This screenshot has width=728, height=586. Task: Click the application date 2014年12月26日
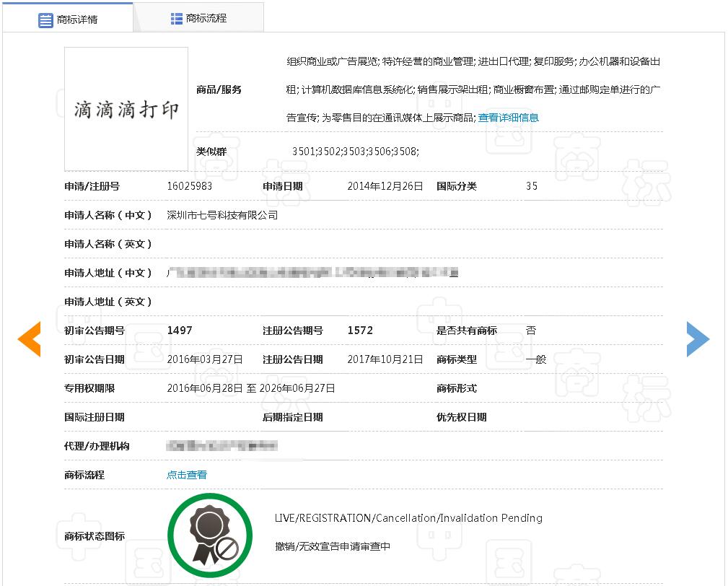[x=385, y=186]
